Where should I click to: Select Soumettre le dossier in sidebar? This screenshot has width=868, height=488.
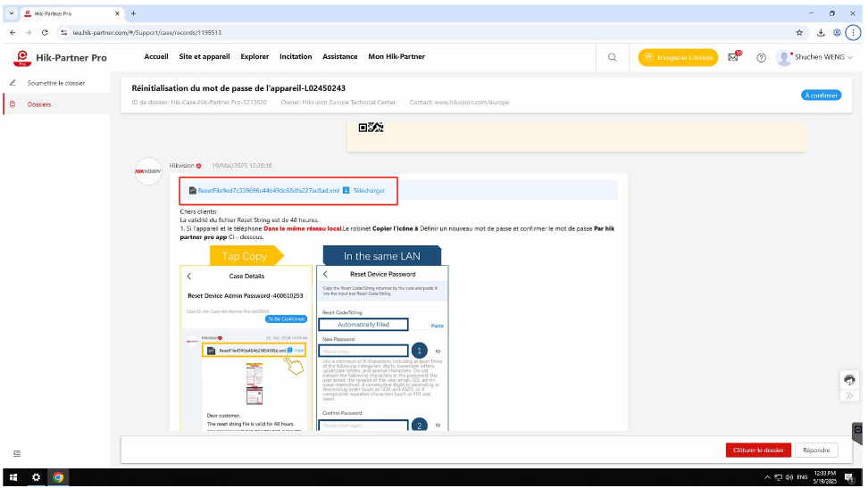(56, 83)
